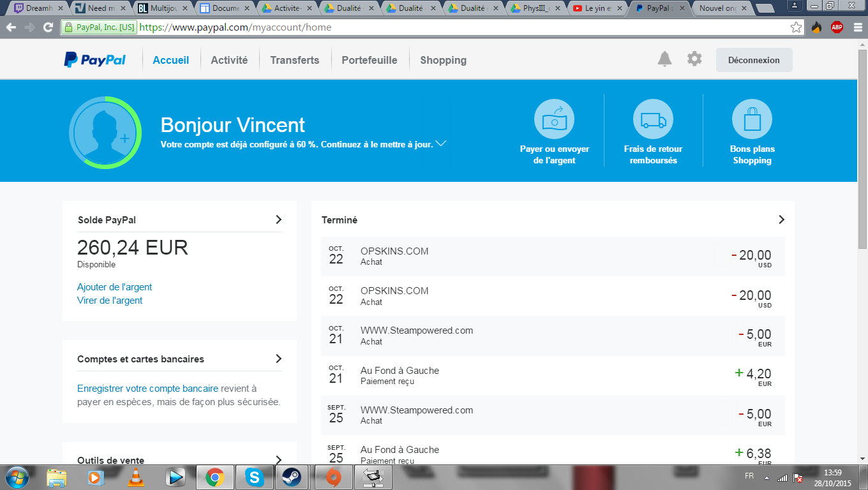Open the notifications bell icon
Screen dimensions: 868x490
(x=664, y=59)
